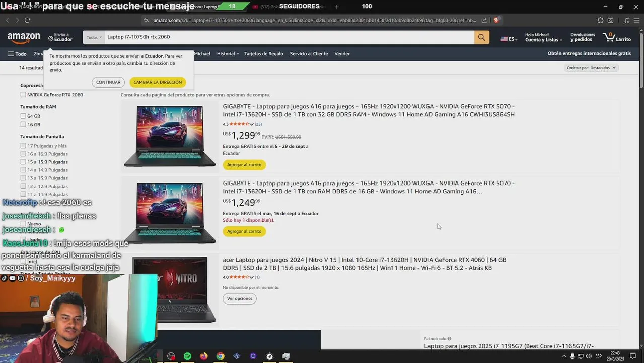644x363 pixels.
Task: Check 16 a 16.9 Pulgadas screen size
Action: tap(23, 154)
